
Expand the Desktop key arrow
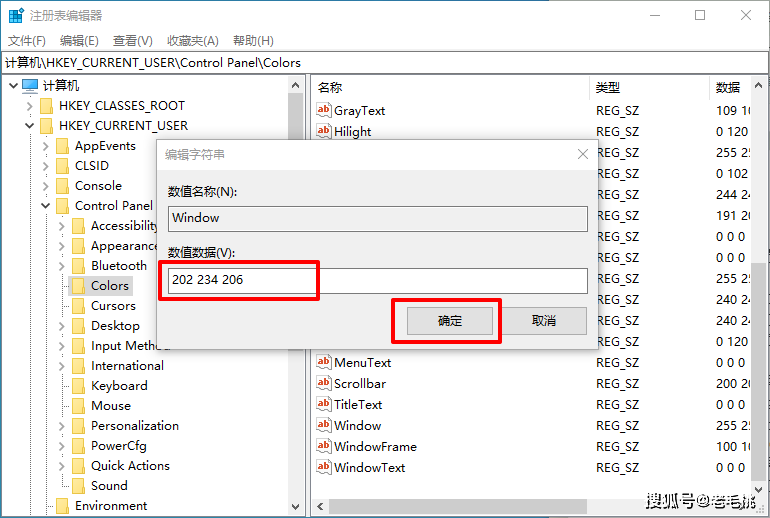[x=61, y=326]
